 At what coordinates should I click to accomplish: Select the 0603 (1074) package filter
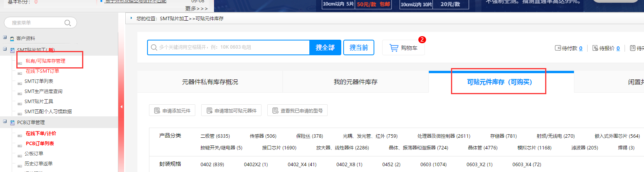click(x=433, y=165)
